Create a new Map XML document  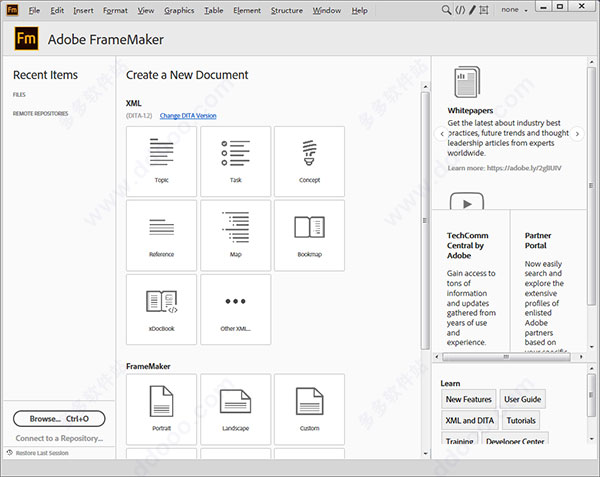(235, 235)
